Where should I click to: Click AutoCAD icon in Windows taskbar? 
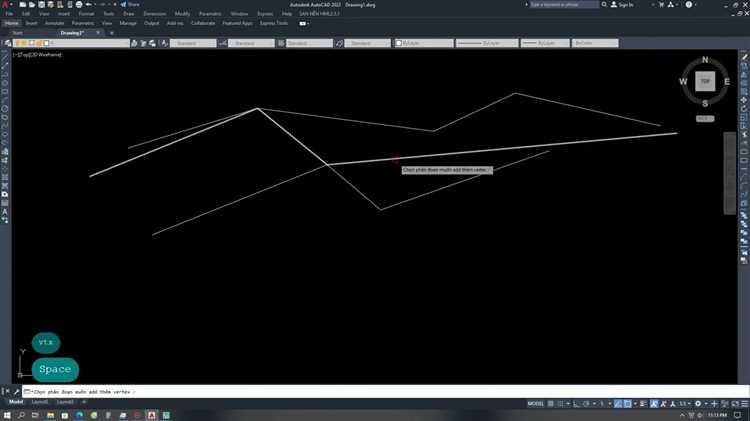click(x=152, y=415)
